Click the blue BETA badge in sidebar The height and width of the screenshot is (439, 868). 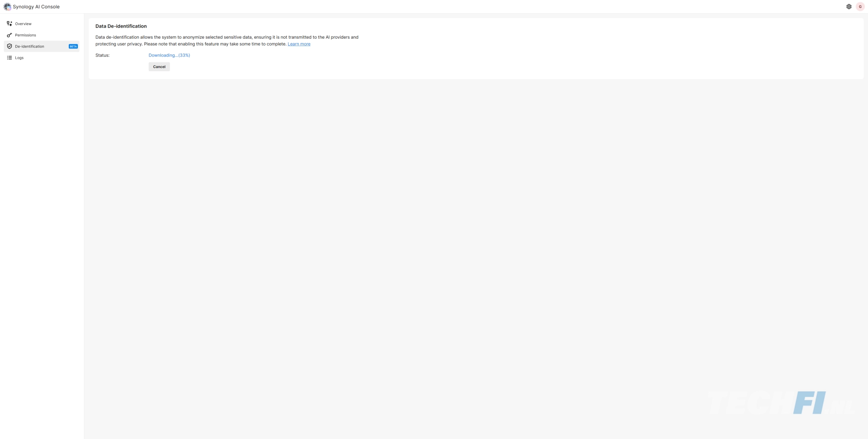[73, 47]
